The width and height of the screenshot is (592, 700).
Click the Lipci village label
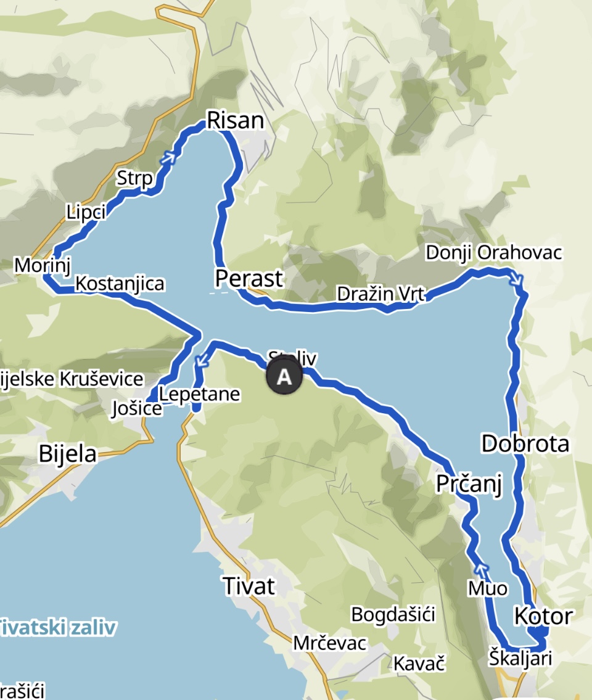(86, 212)
